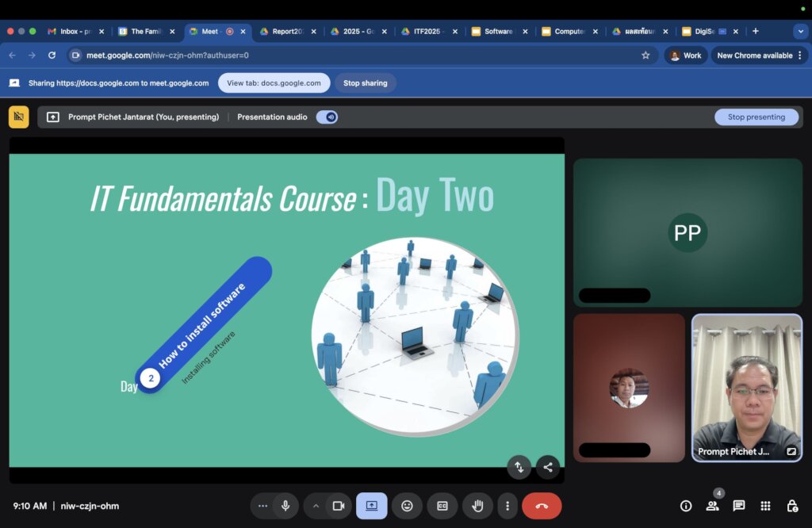Toggle the microphone in the call controls
812x528 pixels.
click(x=285, y=506)
